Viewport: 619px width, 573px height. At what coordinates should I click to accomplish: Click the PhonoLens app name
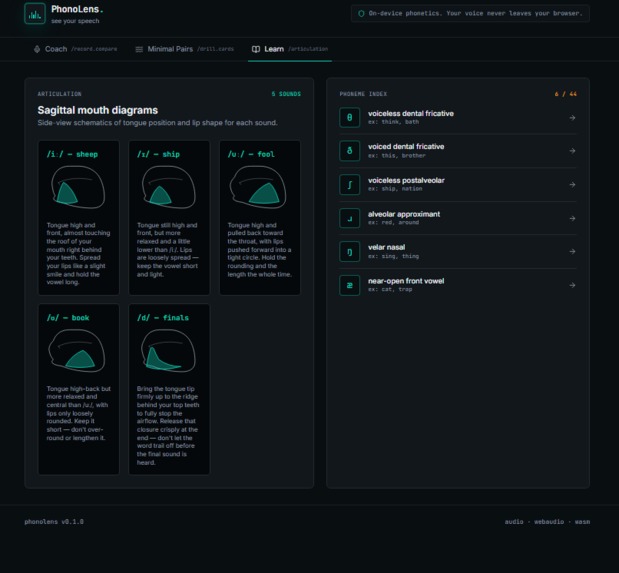[x=77, y=9]
